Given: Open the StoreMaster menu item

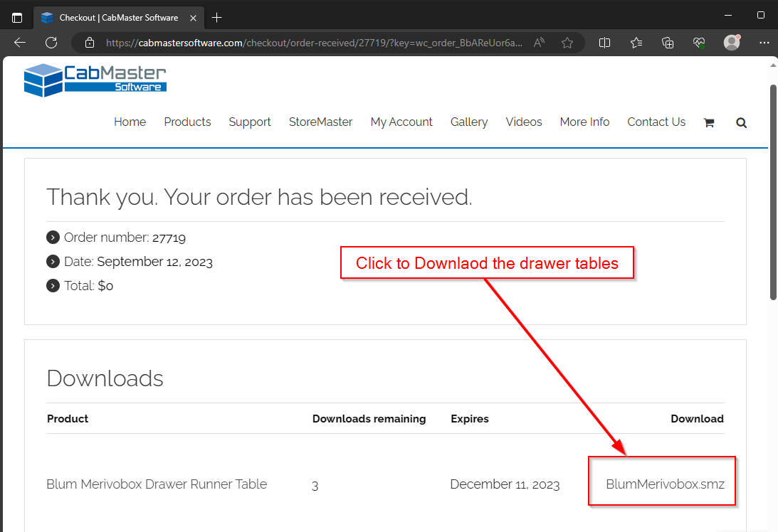Looking at the screenshot, I should click(x=320, y=122).
